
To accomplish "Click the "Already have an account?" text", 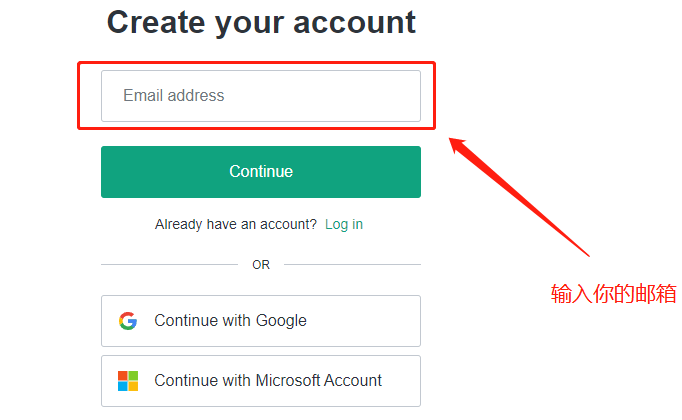I will click(235, 224).
